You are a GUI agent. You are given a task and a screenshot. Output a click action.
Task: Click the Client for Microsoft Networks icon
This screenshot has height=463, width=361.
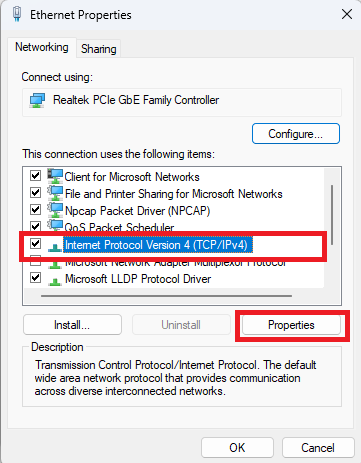point(55,176)
